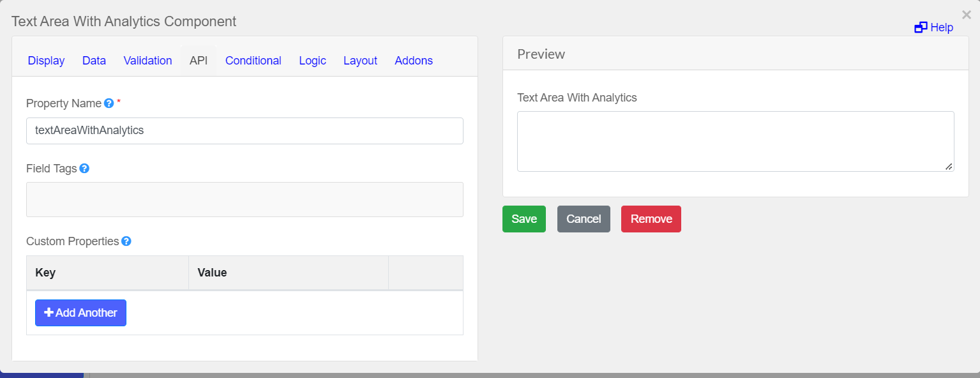Click the 'Text Area With Analytics' preview label
980x378 pixels.
(x=577, y=98)
